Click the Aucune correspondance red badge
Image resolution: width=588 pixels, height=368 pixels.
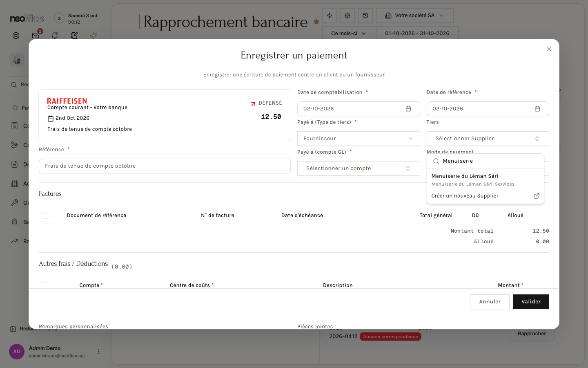coord(391,337)
